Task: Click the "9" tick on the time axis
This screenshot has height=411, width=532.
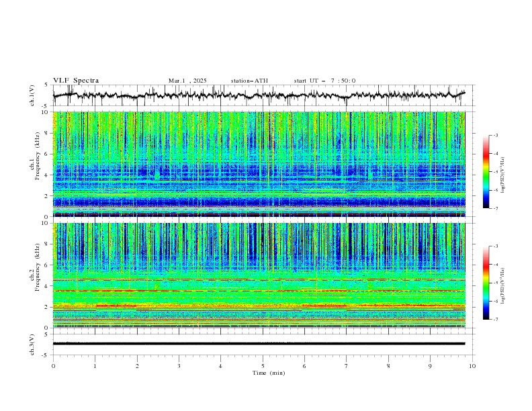Action: [430, 366]
